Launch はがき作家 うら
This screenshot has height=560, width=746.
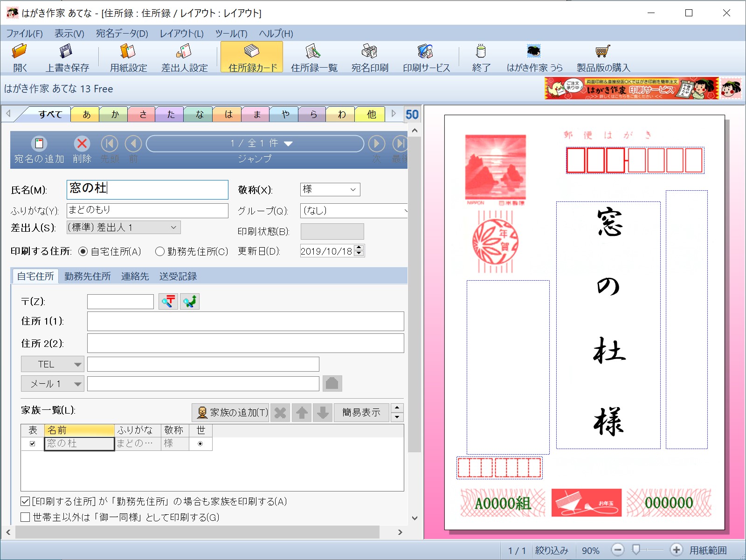tap(532, 57)
